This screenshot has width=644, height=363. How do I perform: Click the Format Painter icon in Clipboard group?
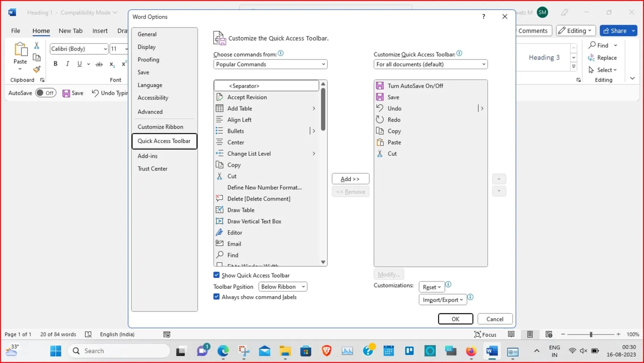(36, 69)
